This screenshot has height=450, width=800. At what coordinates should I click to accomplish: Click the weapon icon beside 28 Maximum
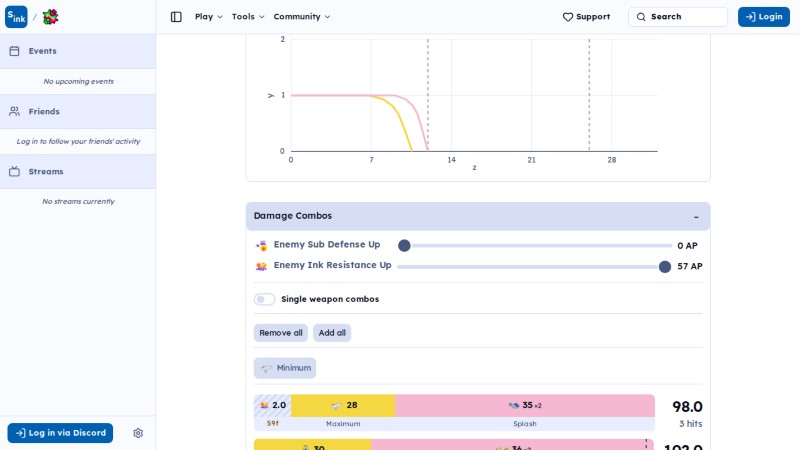pos(336,406)
